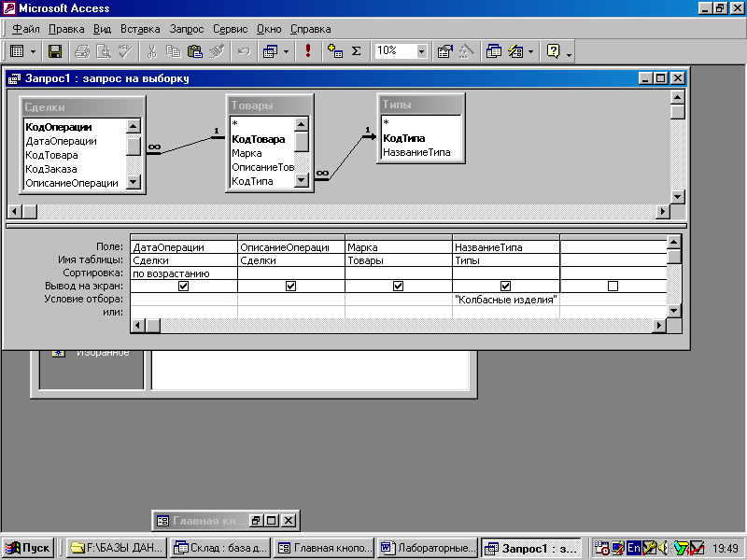The width and height of the screenshot is (747, 560).
Task: Open the View mode dropdown arrow
Action: point(33,51)
